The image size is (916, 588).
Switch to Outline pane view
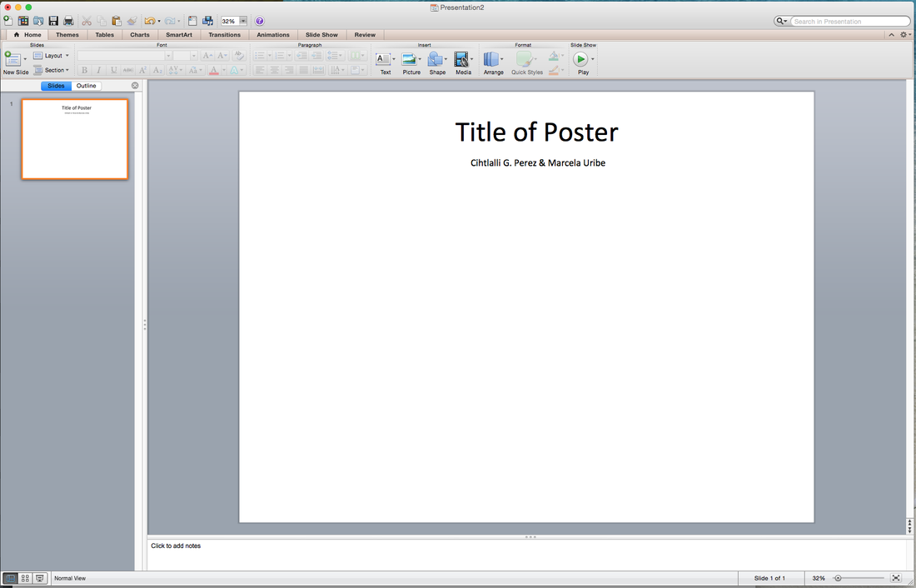point(87,86)
